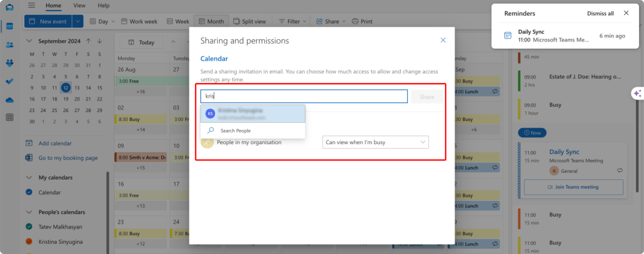Screen dimensions: 644x254
Task: Open the Help tab
Action: (x=104, y=5)
